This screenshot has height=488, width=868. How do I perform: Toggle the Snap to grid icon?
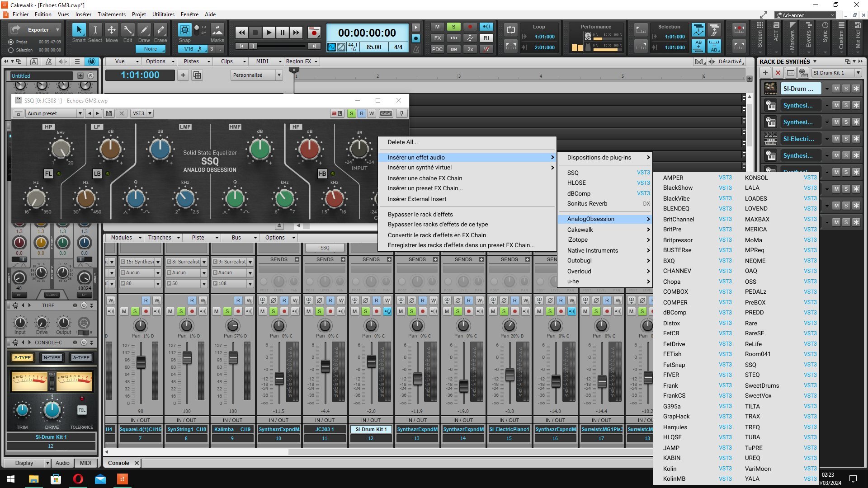coord(184,30)
